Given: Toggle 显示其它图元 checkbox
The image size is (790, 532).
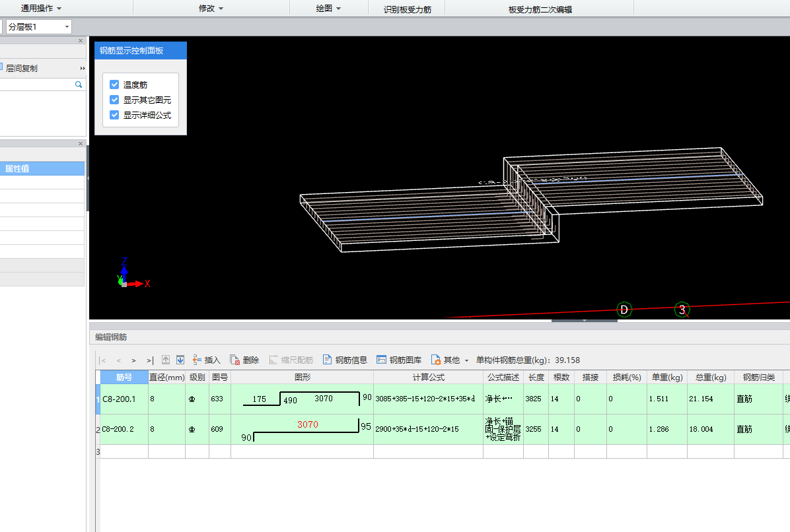Looking at the screenshot, I should (x=114, y=100).
